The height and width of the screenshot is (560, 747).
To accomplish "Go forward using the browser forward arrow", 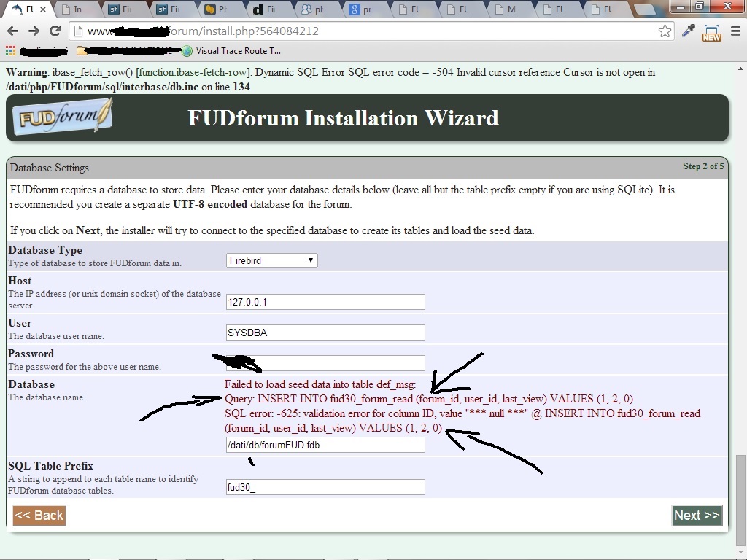I will 34,31.
